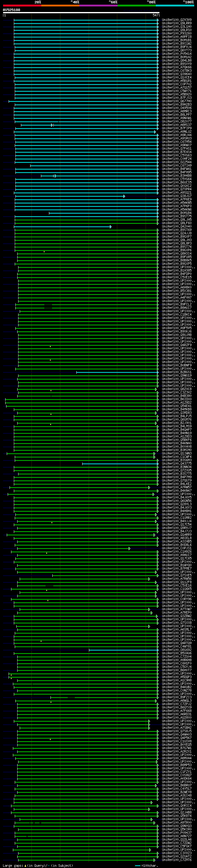Click the UniRef100_Q1IWN3 label
This screenshot has width=197, height=868.
177,454
